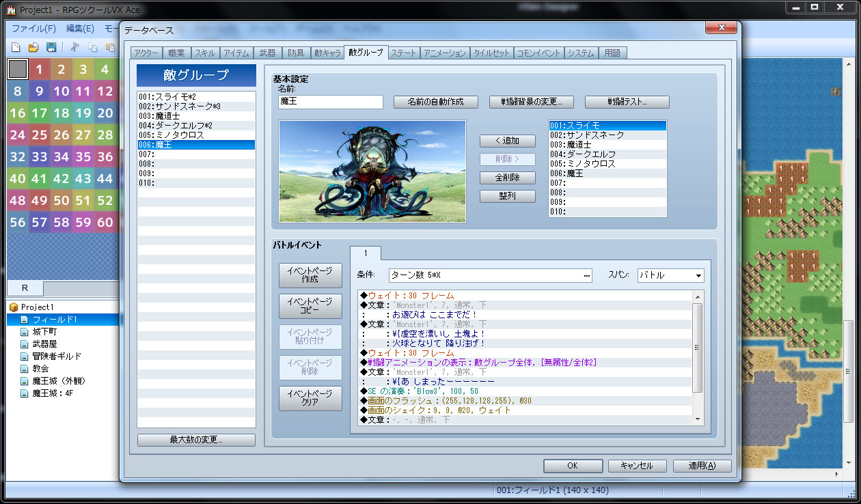Select tile number 25 in the palette
This screenshot has width=861, height=504.
click(x=40, y=135)
